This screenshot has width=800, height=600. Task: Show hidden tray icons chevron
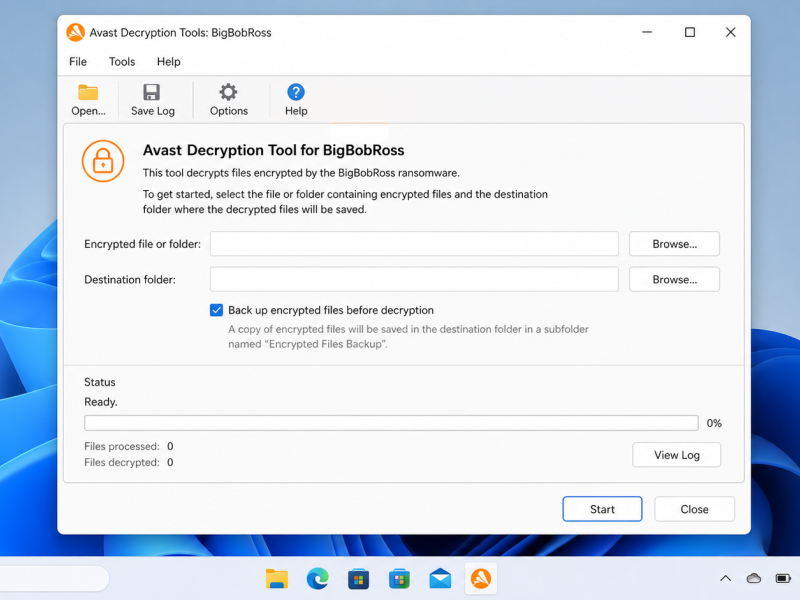pos(726,579)
